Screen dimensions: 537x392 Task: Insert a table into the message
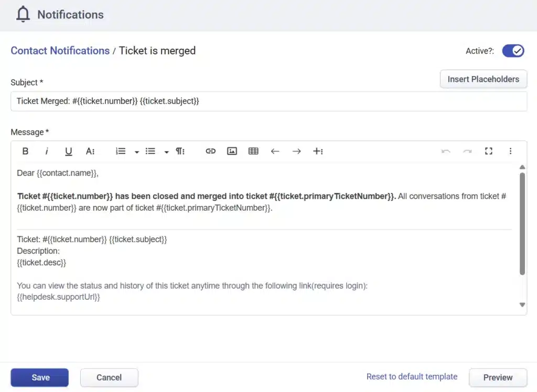pos(253,151)
